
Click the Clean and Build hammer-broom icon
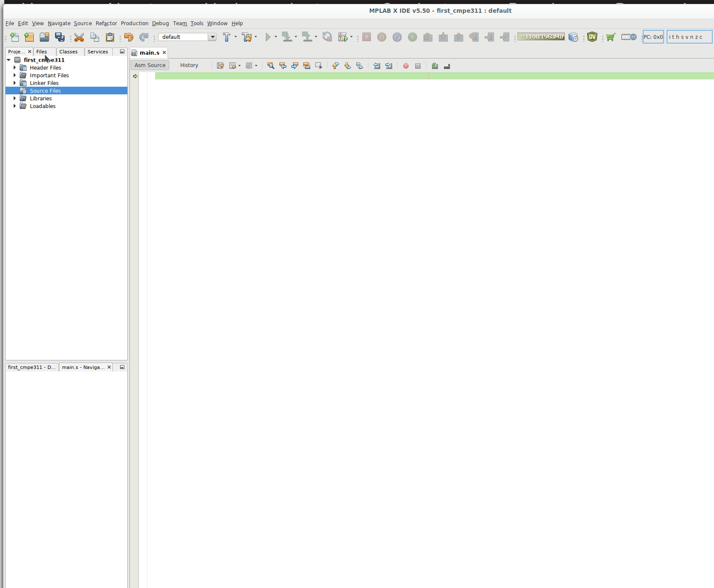coord(247,37)
